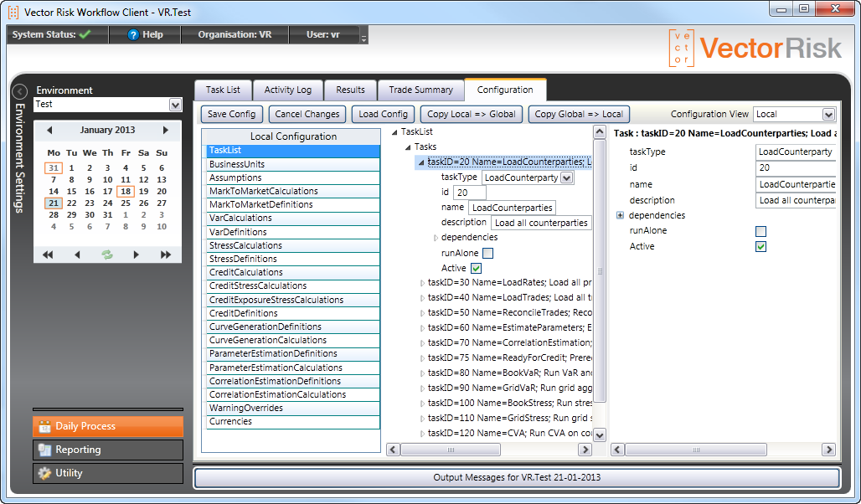Screen dimensions: 861x504
Task: Click tree vertical scrollbar down arrow
Action: [600, 435]
